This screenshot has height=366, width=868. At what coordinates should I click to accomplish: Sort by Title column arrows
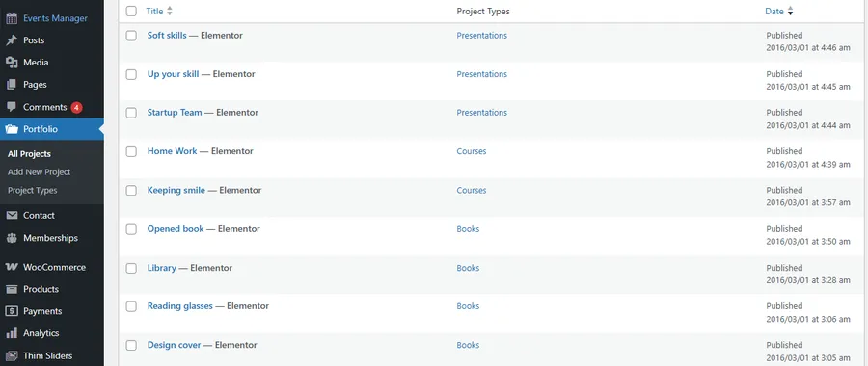pos(170,11)
